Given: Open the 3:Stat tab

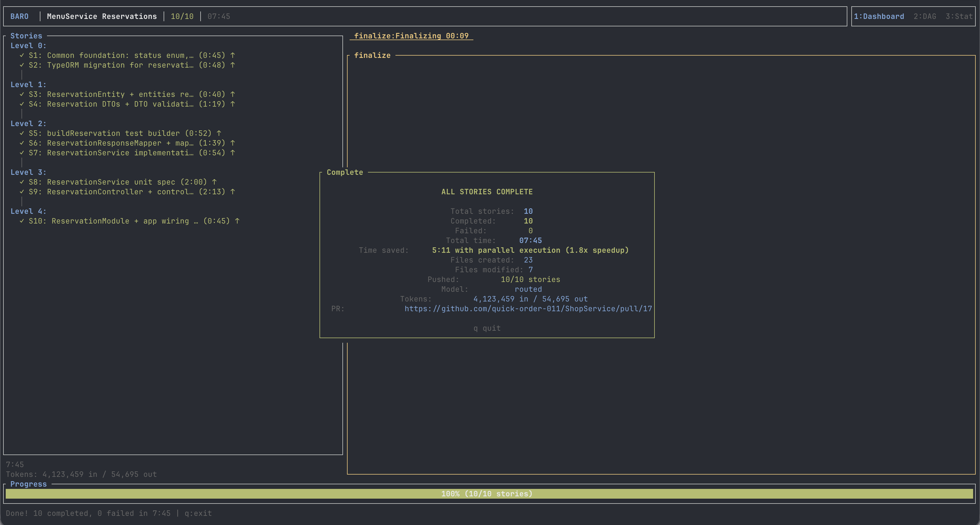Looking at the screenshot, I should point(959,16).
